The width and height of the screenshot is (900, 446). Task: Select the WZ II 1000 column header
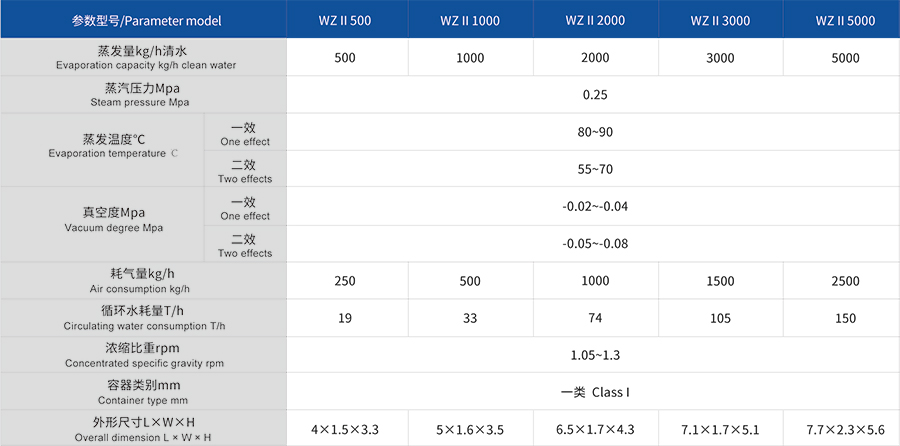[470, 20]
